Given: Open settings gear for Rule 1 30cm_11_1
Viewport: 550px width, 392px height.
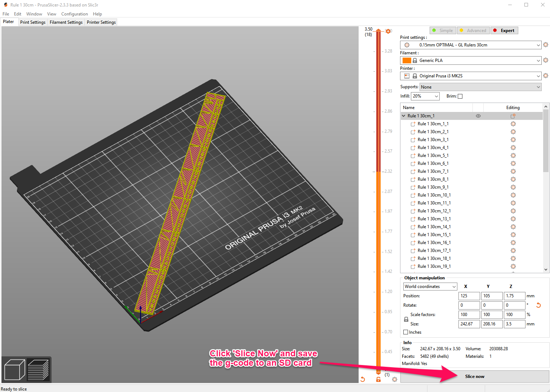Looking at the screenshot, I should point(513,203).
